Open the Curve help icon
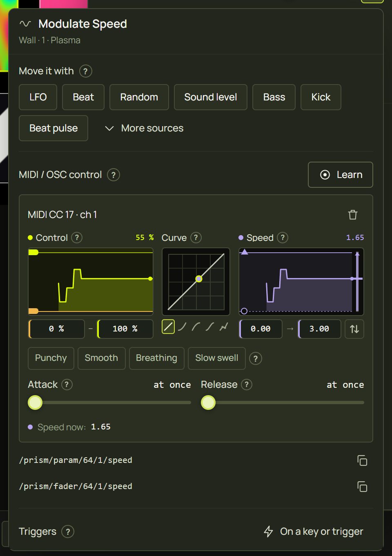392x556 pixels. click(x=196, y=238)
